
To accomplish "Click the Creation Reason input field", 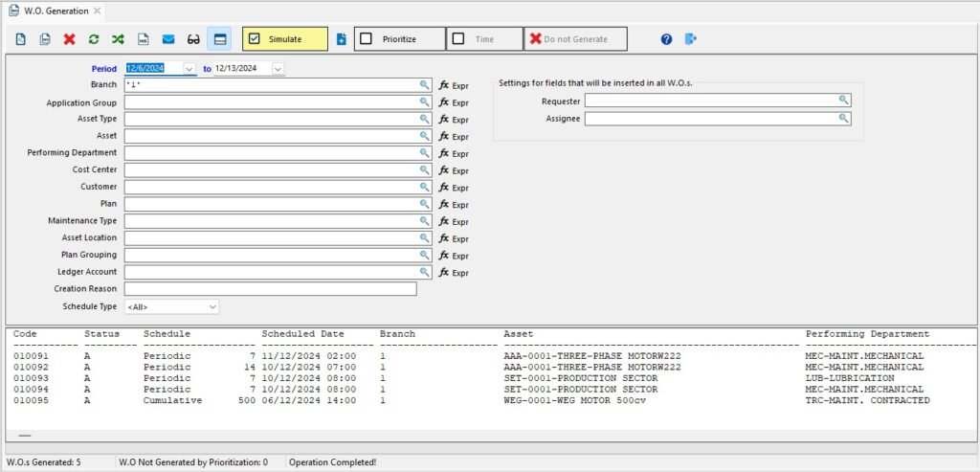I will point(271,289).
